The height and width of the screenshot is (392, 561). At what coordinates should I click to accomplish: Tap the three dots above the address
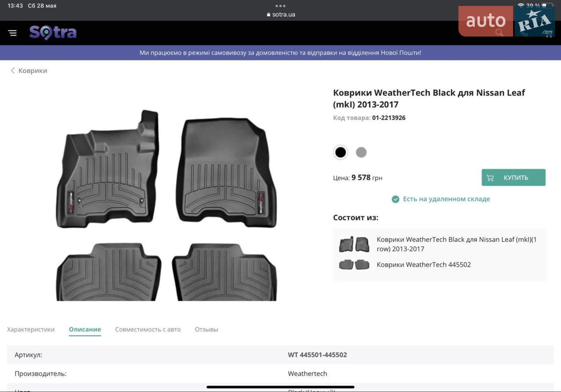point(280,6)
